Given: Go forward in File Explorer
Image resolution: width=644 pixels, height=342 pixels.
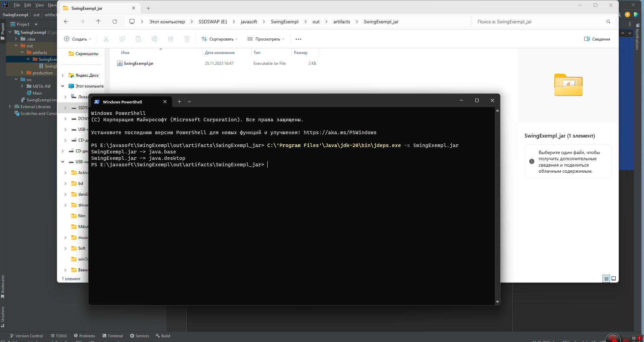Looking at the screenshot, I should point(82,22).
